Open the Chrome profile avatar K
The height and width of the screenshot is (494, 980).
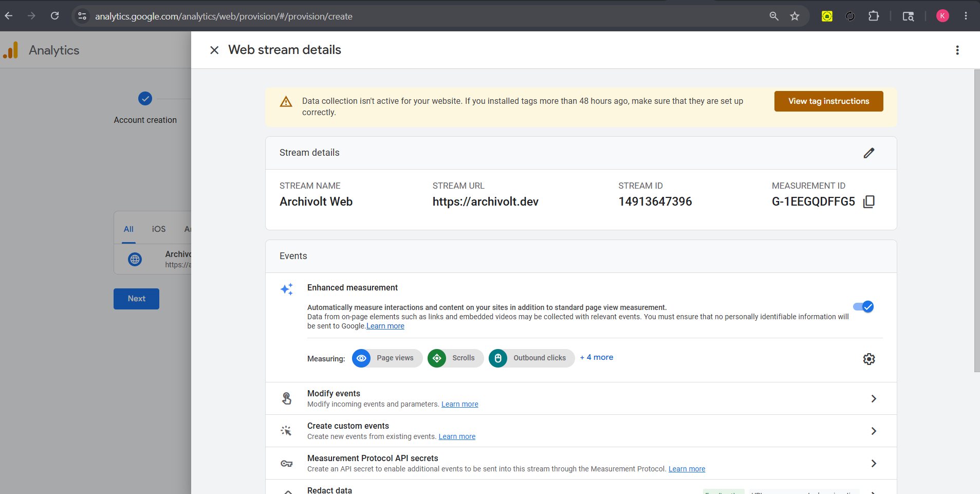942,16
